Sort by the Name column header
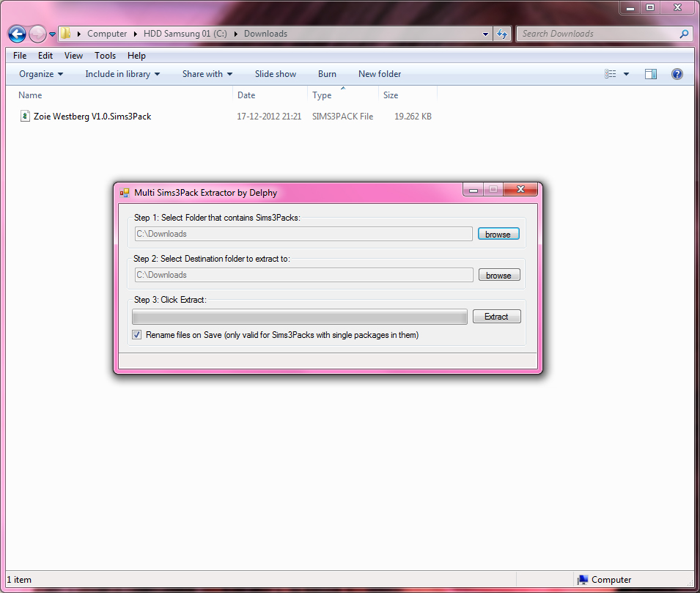 [x=30, y=95]
